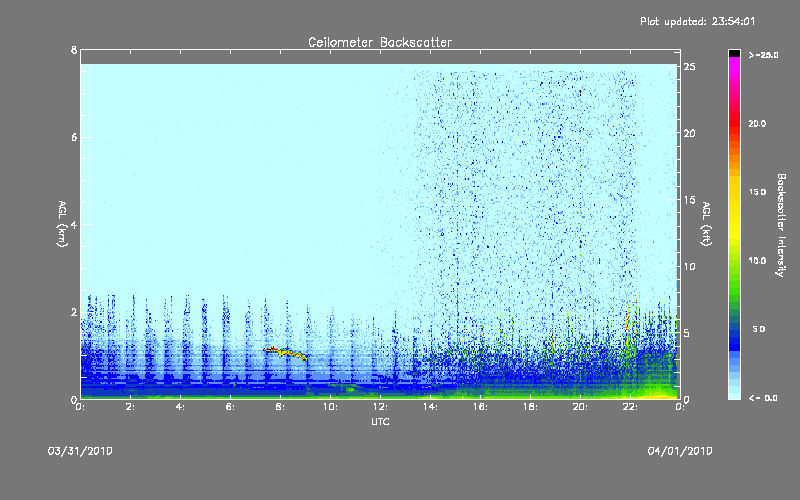Click the 6 km tick on AGL axis
Image resolution: width=800 pixels, height=500 pixels.
pos(74,137)
